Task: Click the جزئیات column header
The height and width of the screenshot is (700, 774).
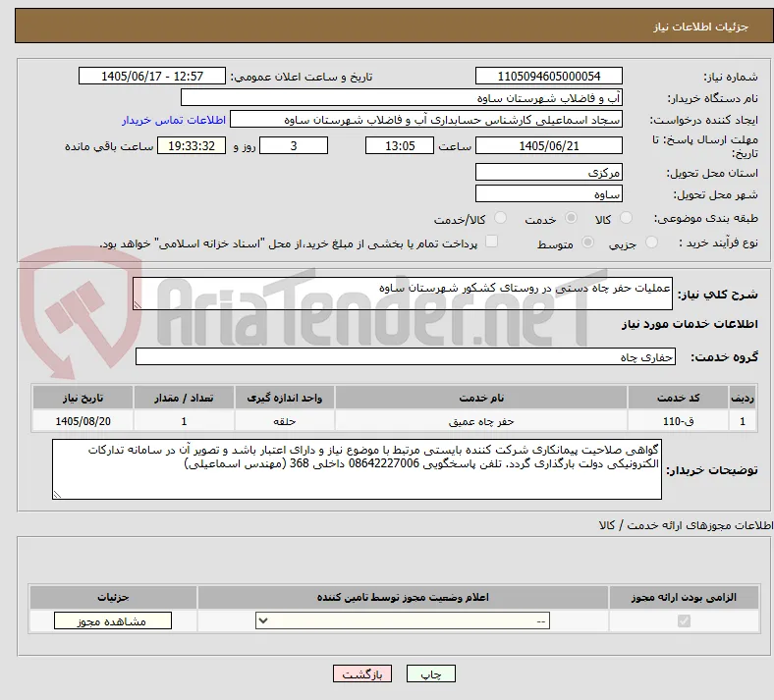Action: click(x=113, y=597)
